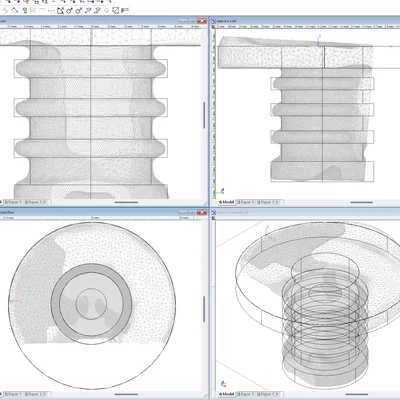Click the bottom-right viewport window title icon
Viewport: 400px width, 400px height.
click(x=214, y=212)
